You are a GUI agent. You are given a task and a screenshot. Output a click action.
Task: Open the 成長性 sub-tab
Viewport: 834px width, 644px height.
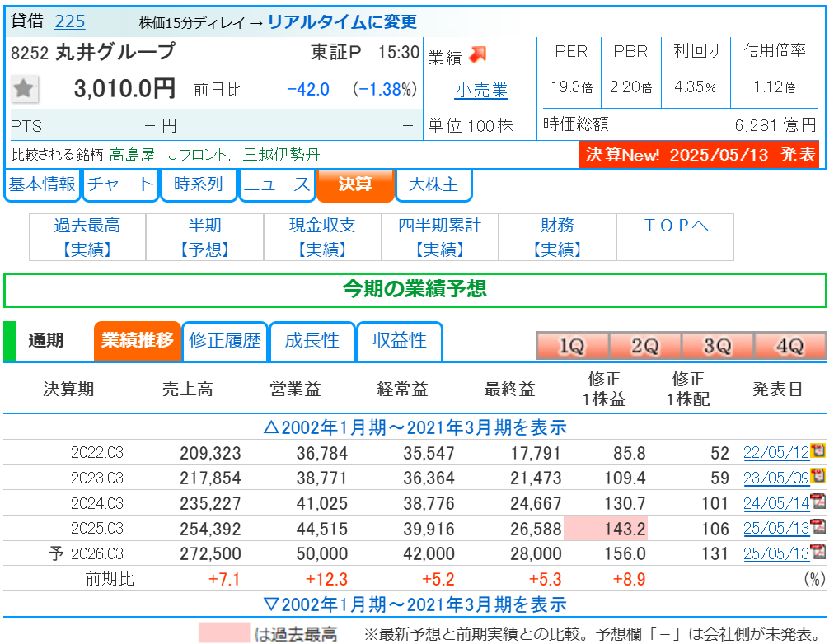pyautogui.click(x=312, y=340)
